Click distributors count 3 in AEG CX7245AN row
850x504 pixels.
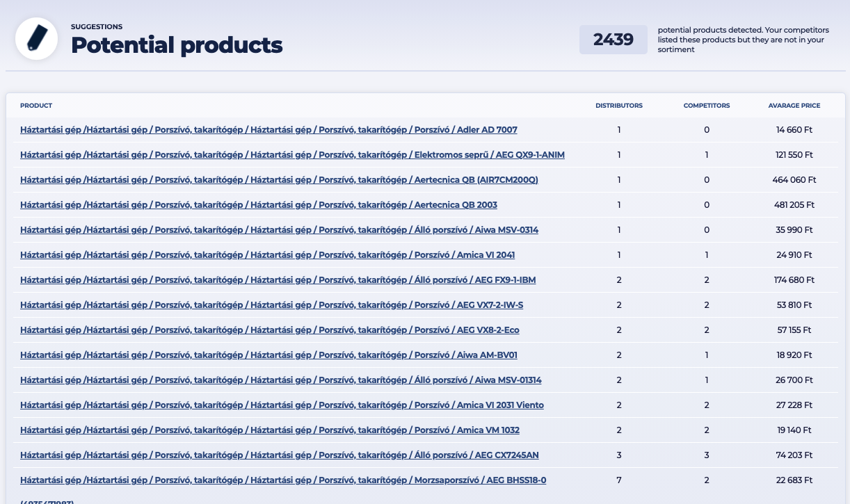click(619, 455)
